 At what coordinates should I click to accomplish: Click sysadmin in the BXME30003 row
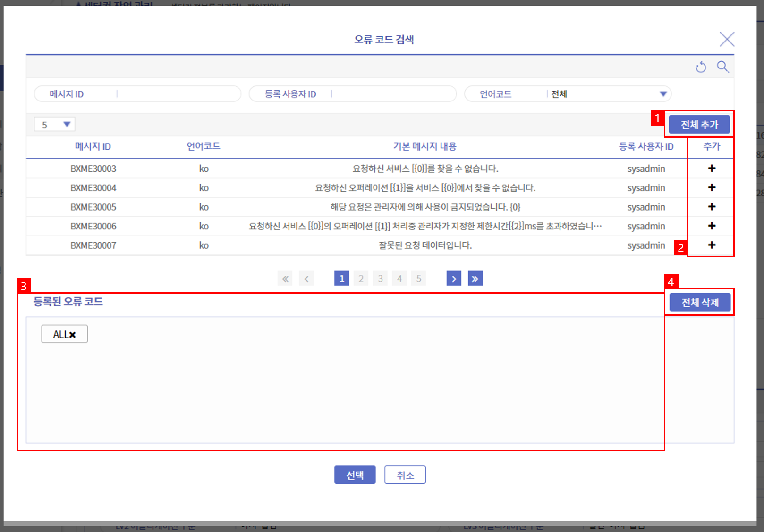point(646,169)
